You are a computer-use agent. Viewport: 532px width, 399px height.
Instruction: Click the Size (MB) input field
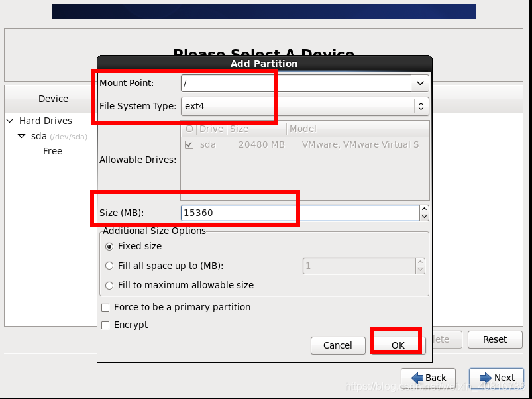pos(300,213)
